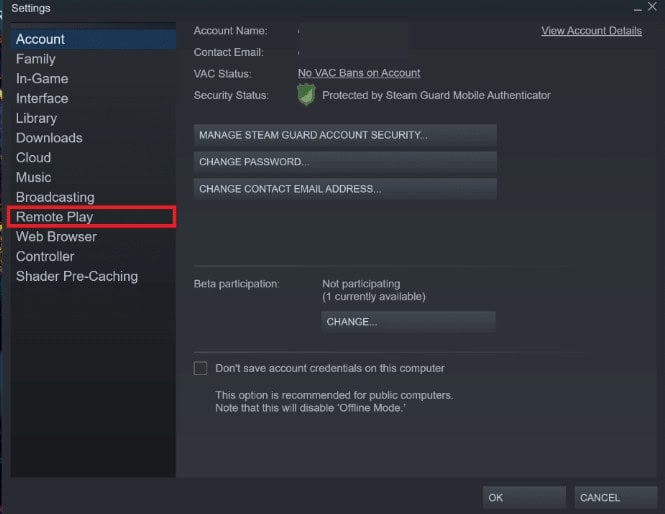Click the Change beta participation button
This screenshot has width=665, height=514.
click(x=408, y=321)
